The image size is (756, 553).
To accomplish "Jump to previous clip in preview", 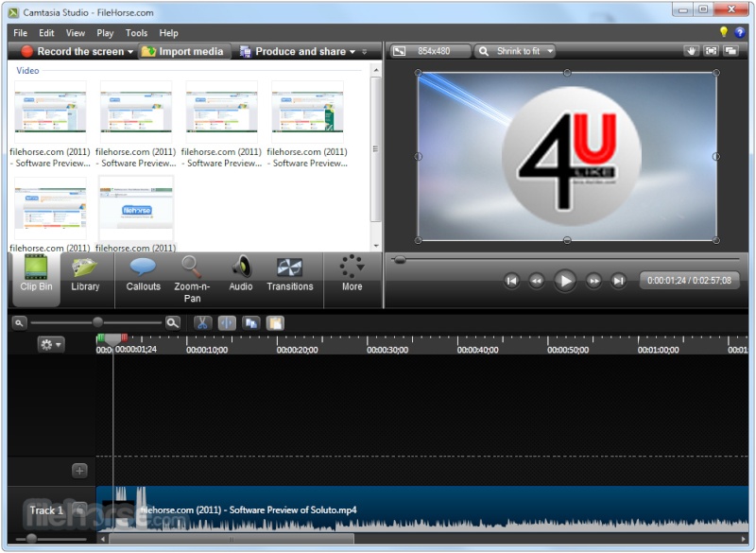I will (511, 281).
